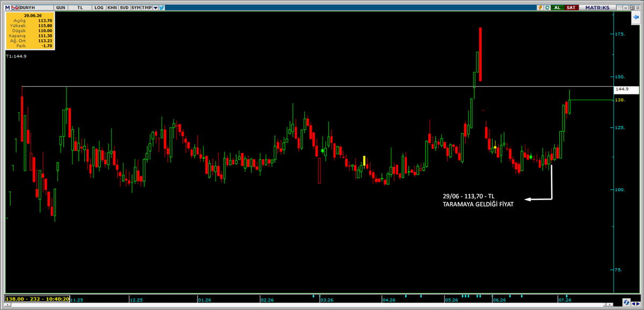
Task: Click the blue circular refresh icon at bottom right
Action: (626, 302)
